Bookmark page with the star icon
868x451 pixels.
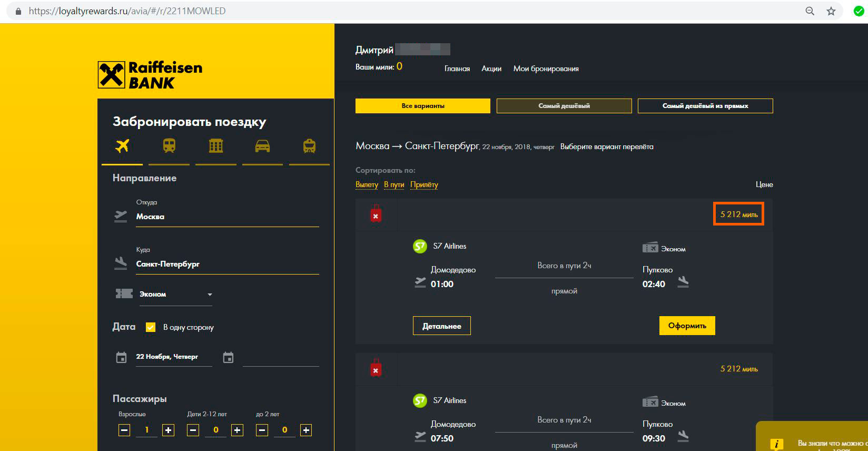coord(831,11)
